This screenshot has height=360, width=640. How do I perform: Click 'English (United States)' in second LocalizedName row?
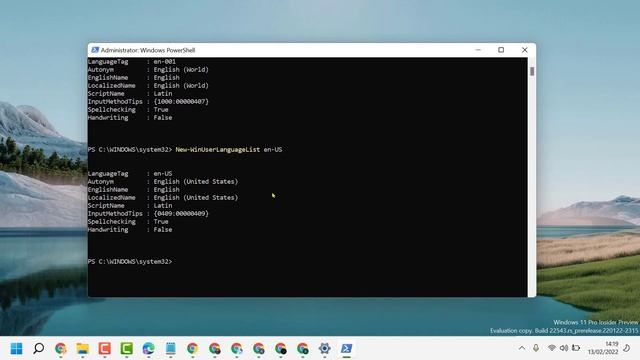point(196,198)
